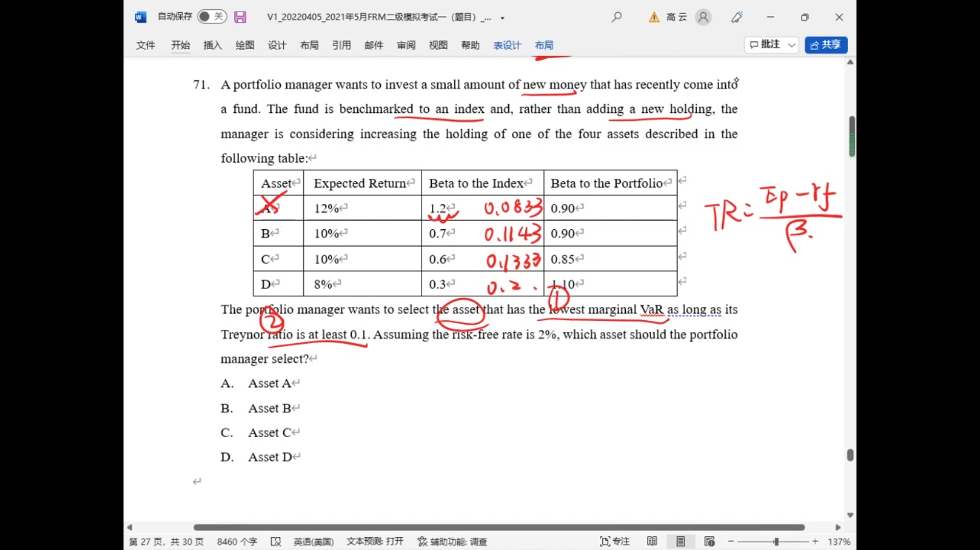Expand the document title dropdown arrow
980x550 pixels.
click(x=502, y=18)
